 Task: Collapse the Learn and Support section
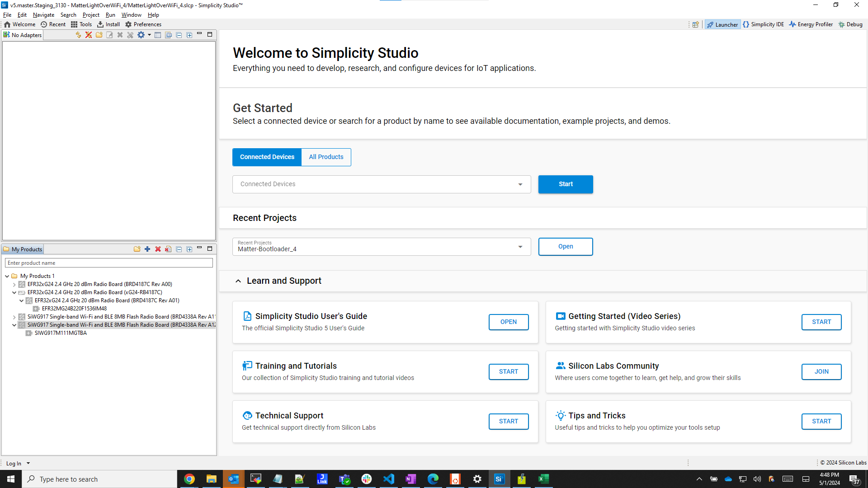click(238, 281)
